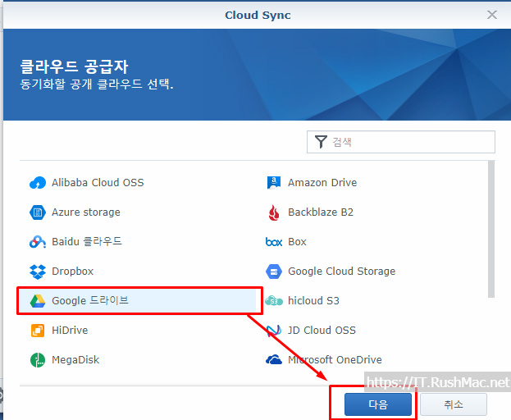The height and width of the screenshot is (420, 511).
Task: Select MegaDisk provider label
Action: point(75,360)
